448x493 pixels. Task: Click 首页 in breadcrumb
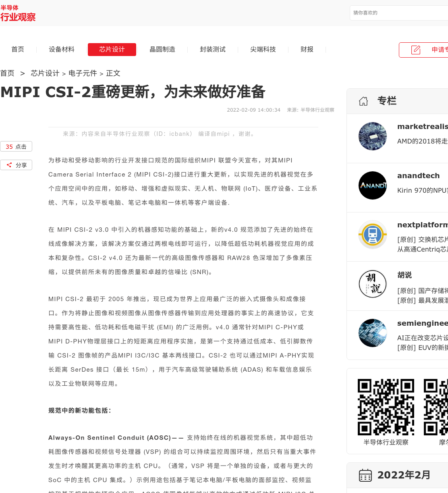[7, 73]
